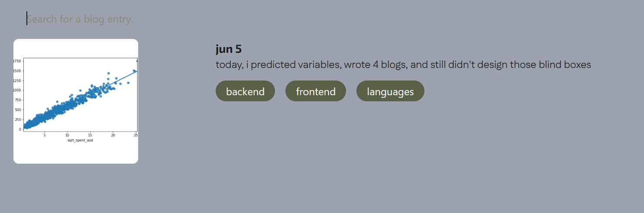This screenshot has height=213, width=644.
Task: Click the 15 tick on chart x-axis
Action: [x=90, y=135]
